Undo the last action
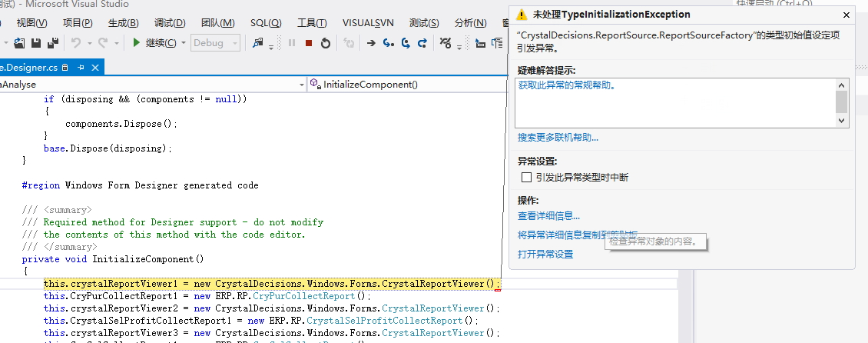This screenshot has width=868, height=343. (76, 42)
